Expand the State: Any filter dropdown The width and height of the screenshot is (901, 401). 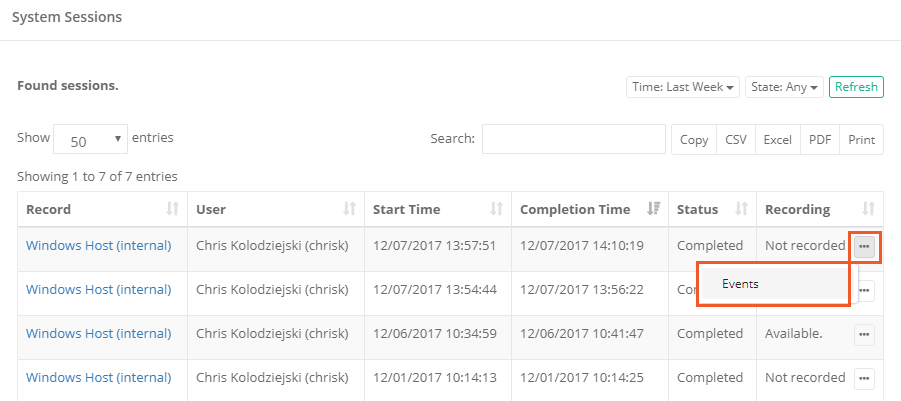(783, 87)
